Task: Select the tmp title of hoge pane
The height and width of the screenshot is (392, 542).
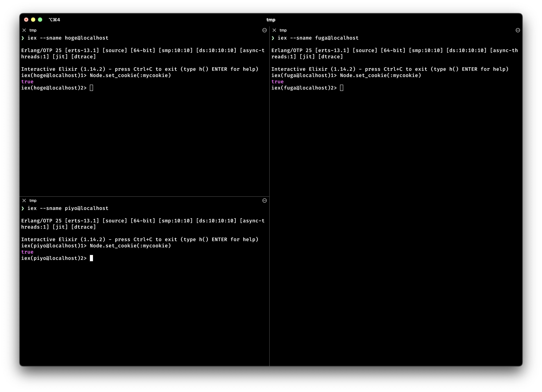Action: click(x=33, y=30)
